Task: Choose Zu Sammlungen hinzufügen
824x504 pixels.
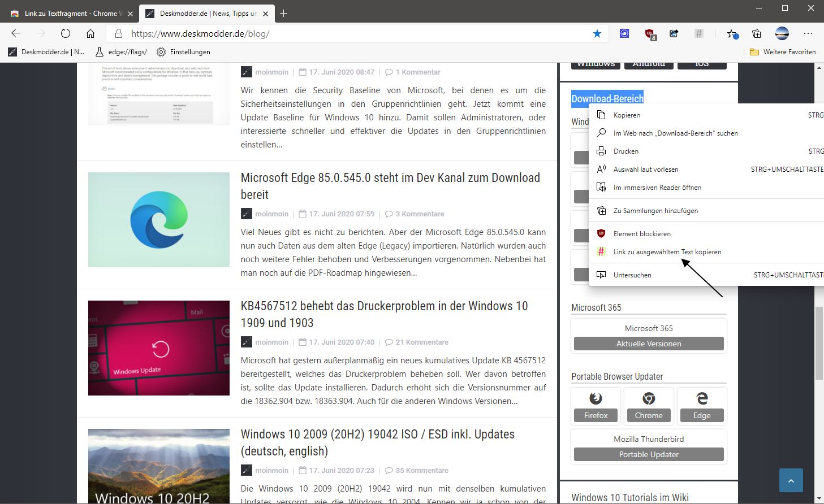Action: click(x=706, y=210)
